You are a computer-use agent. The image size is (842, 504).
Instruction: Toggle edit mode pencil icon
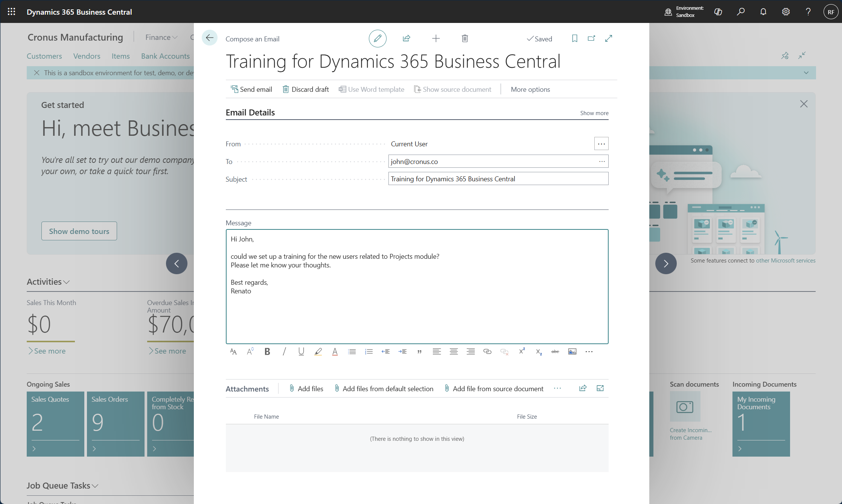click(378, 38)
